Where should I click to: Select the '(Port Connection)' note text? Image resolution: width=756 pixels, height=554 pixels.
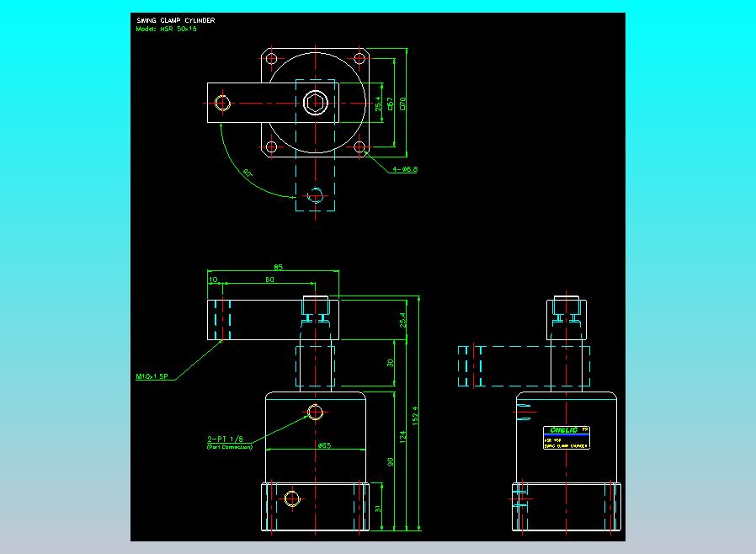tap(230, 447)
